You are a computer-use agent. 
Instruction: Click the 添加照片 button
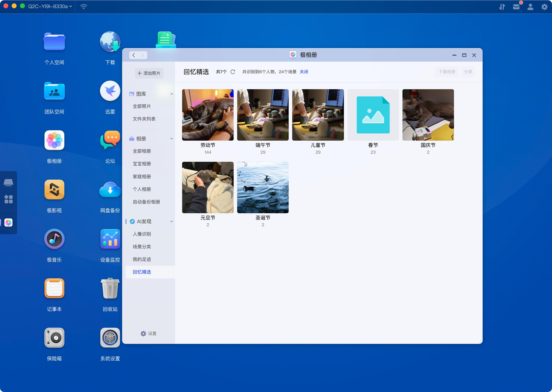pos(149,73)
